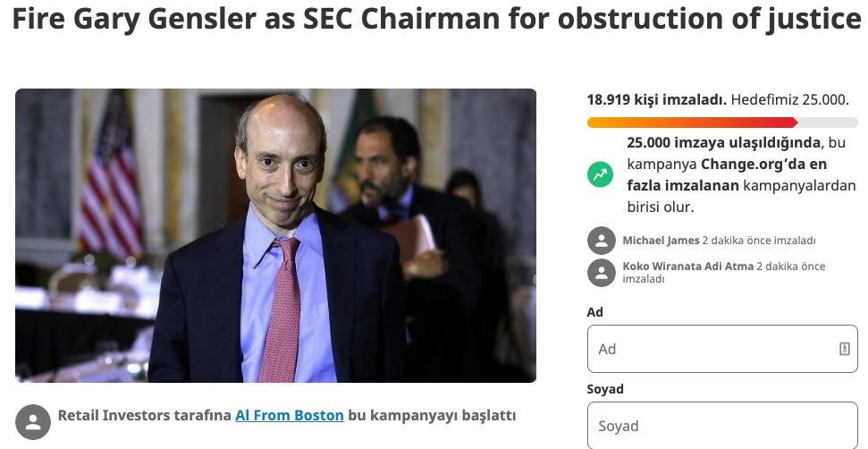Click the green trending arrow icon
This screenshot has height=449, width=868.
click(601, 174)
